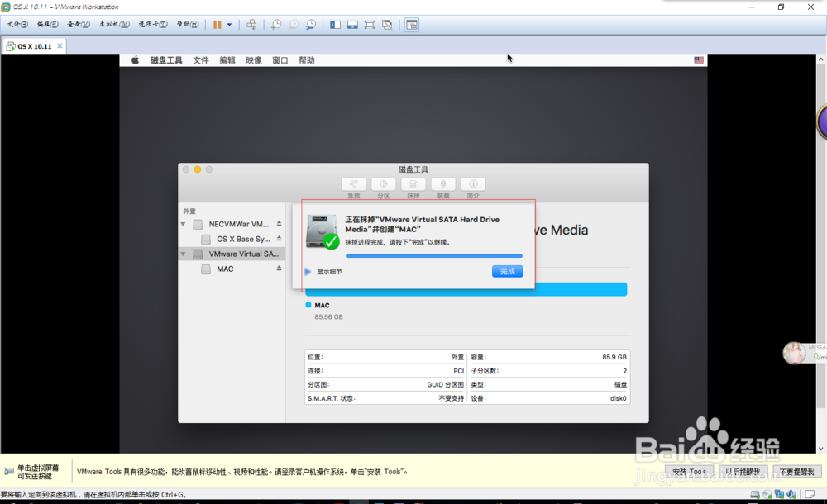Click the 装载 mount toolbar icon

pos(443,184)
